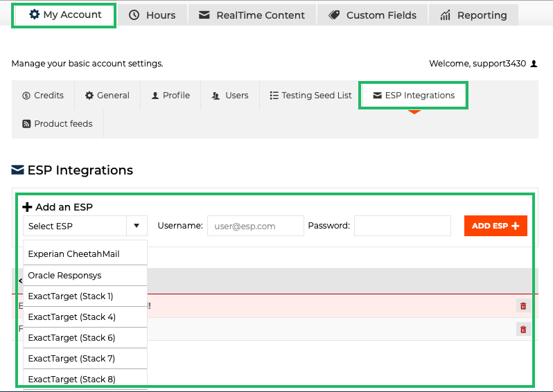Open the Users management section
This screenshot has height=392, width=553.
(x=230, y=96)
